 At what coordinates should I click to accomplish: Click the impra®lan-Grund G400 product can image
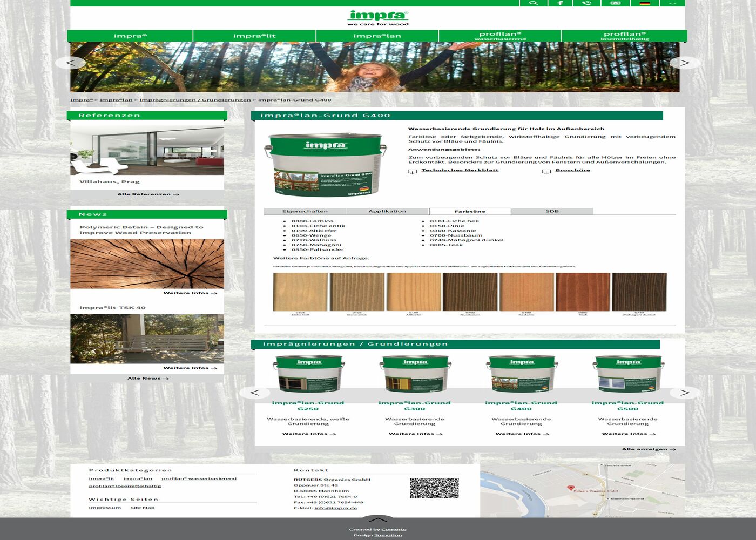[326, 165]
